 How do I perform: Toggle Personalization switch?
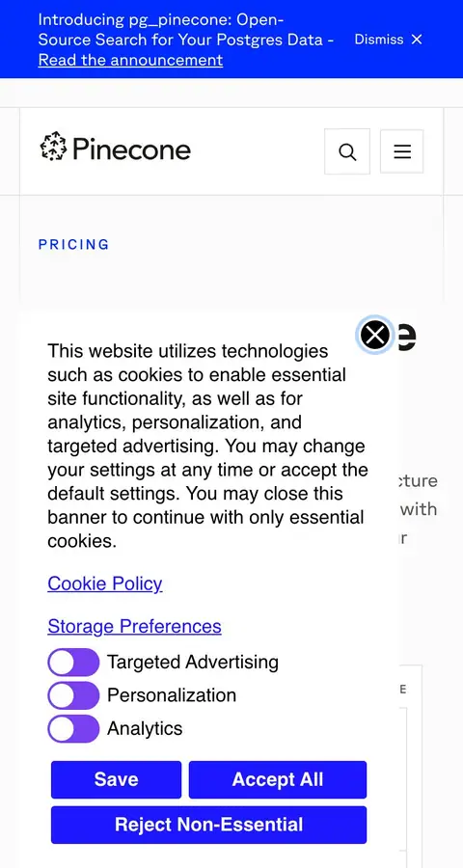(x=73, y=695)
